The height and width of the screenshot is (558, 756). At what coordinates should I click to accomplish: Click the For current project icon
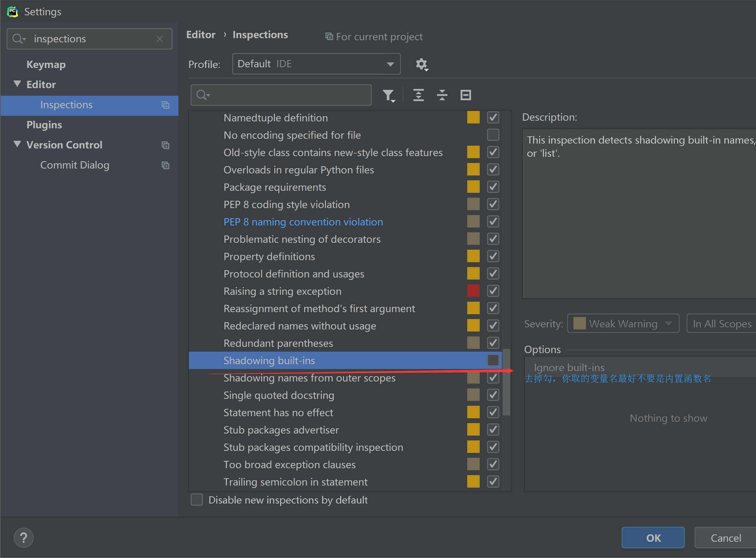tap(329, 36)
